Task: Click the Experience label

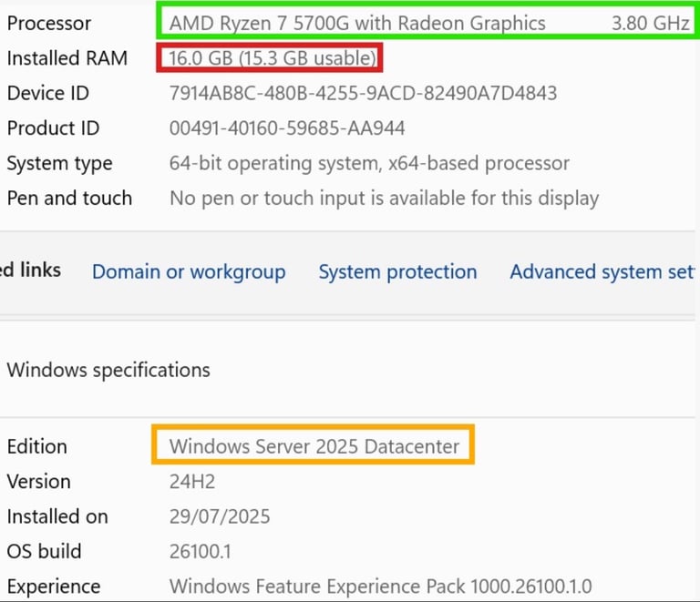Action: [x=54, y=587]
